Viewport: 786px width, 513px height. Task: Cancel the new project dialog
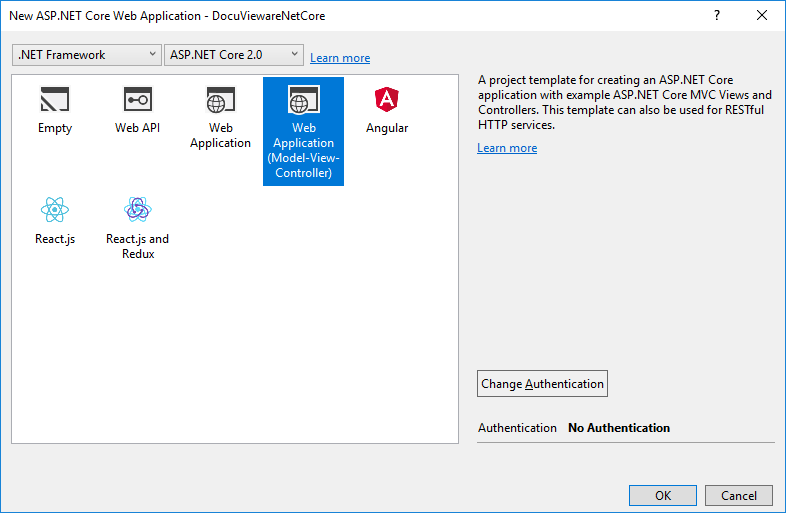(x=738, y=495)
